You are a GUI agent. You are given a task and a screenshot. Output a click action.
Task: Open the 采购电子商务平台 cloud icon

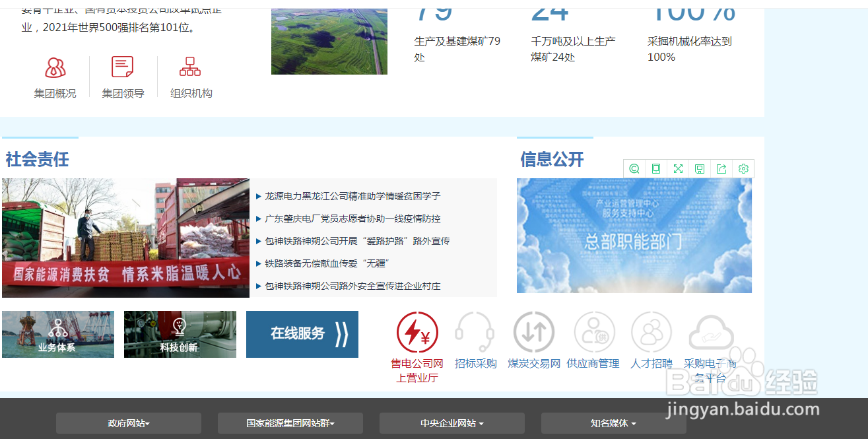[712, 332]
